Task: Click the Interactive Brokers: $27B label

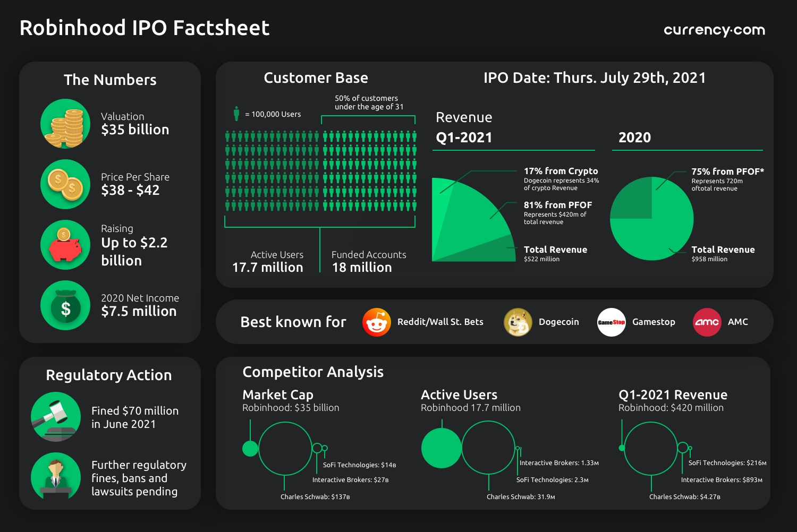Action: pyautogui.click(x=351, y=480)
